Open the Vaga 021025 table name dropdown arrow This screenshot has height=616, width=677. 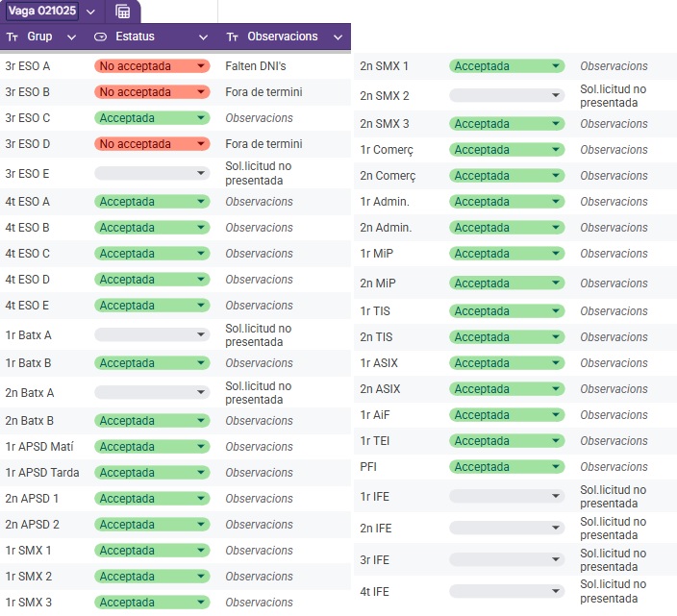pyautogui.click(x=90, y=12)
